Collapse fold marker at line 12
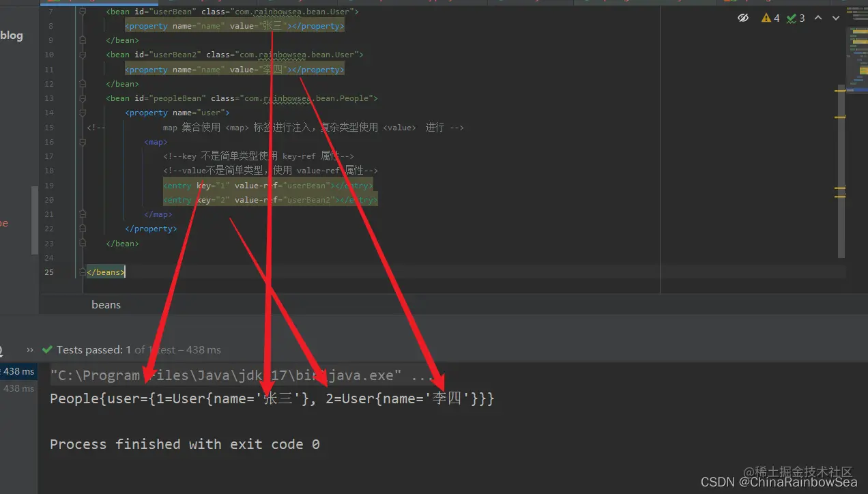 83,84
